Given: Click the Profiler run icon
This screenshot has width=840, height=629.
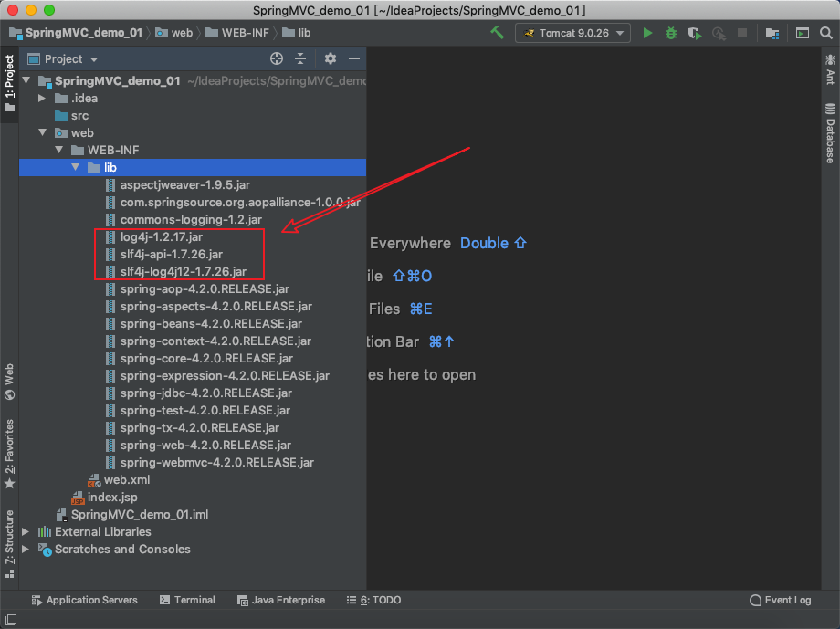Looking at the screenshot, I should click(719, 33).
